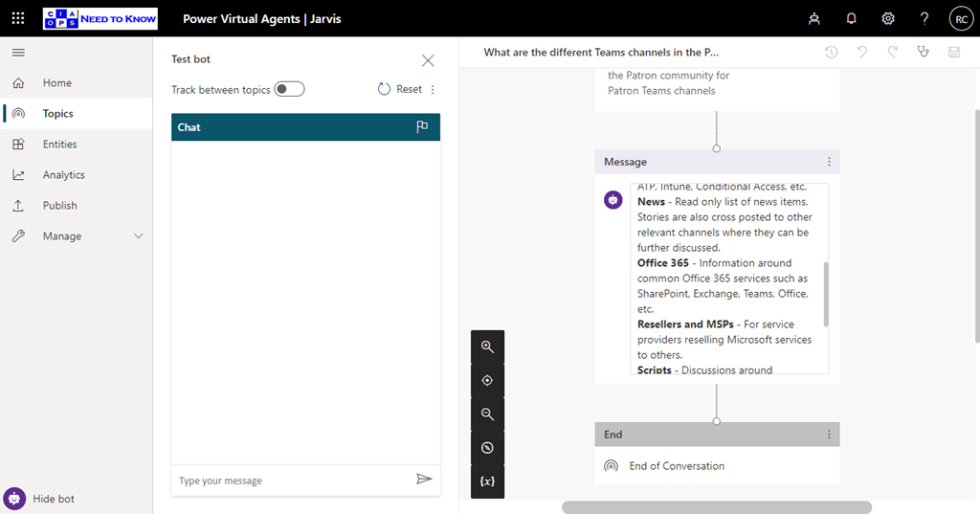
Task: Click the zoom in canvas button
Action: 487,347
